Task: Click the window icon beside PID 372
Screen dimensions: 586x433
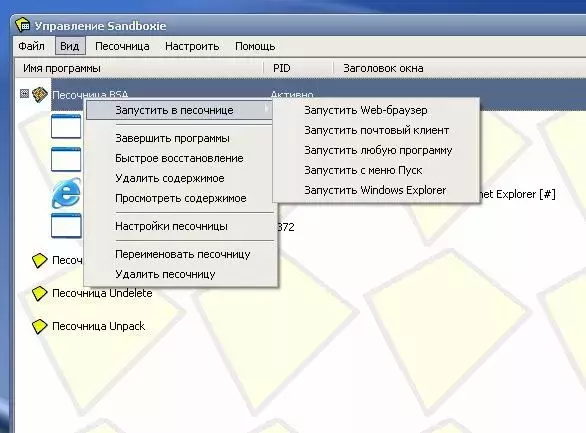Action: pyautogui.click(x=66, y=225)
